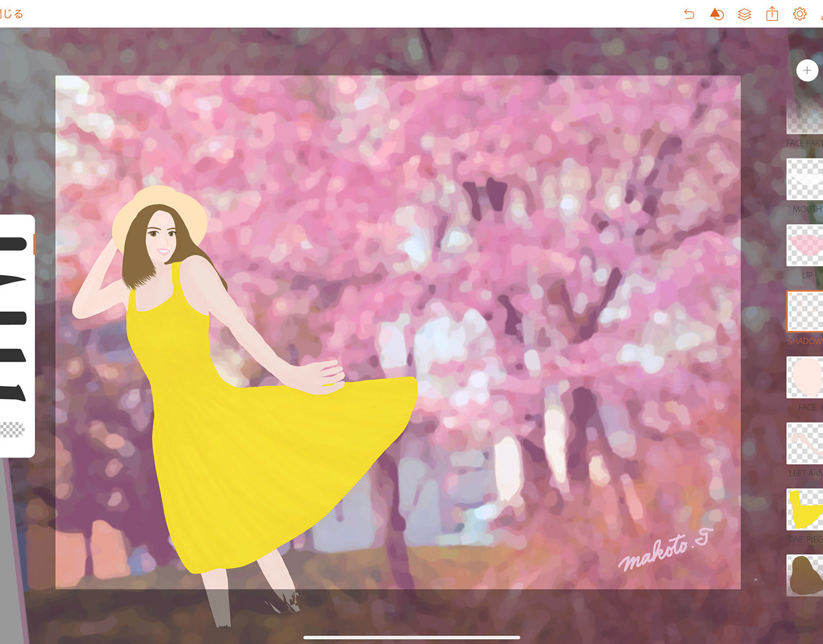This screenshot has width=823, height=644.
Task: Select the FACE PARTS layer thumbnail
Action: pos(805,114)
